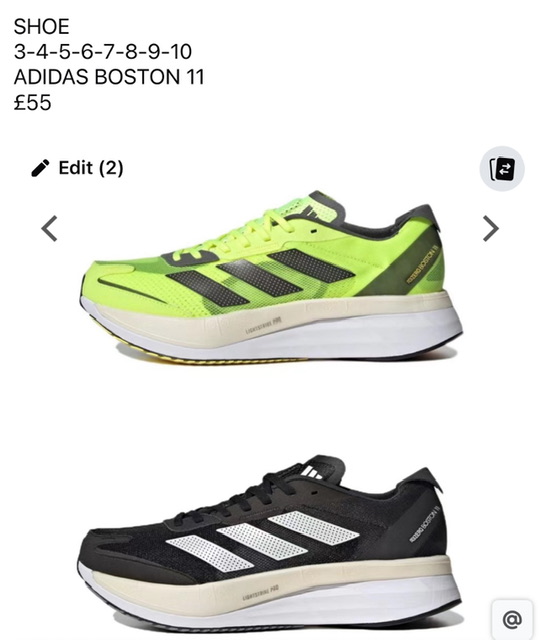Click the black stripes on the green shoe

(261, 278)
